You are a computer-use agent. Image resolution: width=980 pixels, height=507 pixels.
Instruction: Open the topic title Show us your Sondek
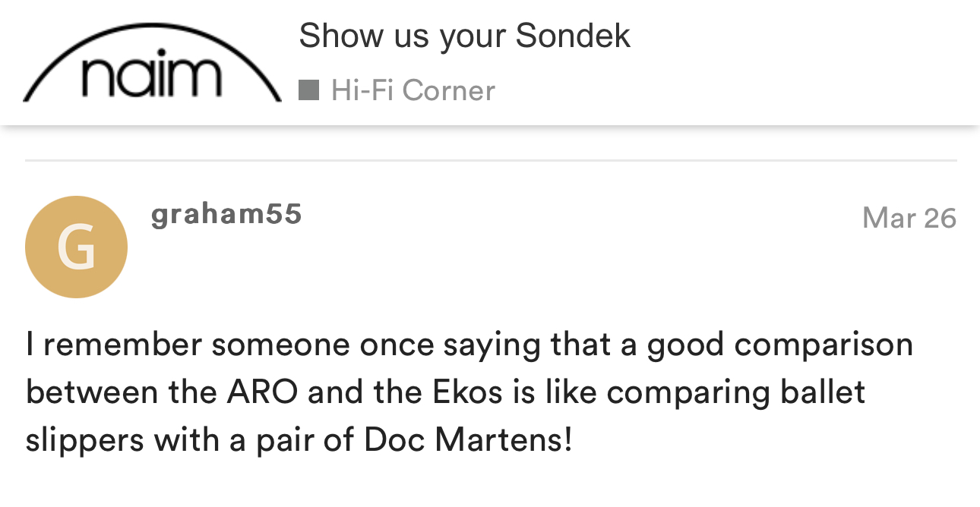[x=464, y=36]
